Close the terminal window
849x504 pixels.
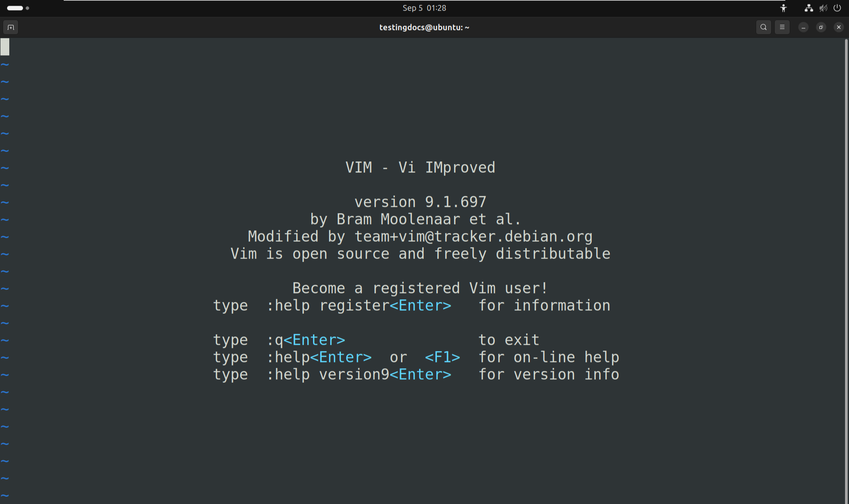coord(838,27)
